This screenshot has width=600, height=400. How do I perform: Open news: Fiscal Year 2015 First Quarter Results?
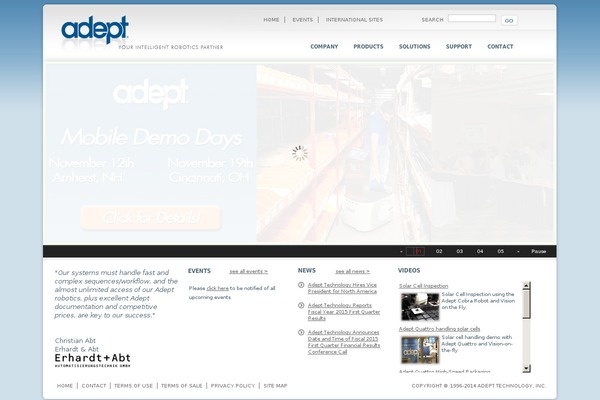pos(344,312)
